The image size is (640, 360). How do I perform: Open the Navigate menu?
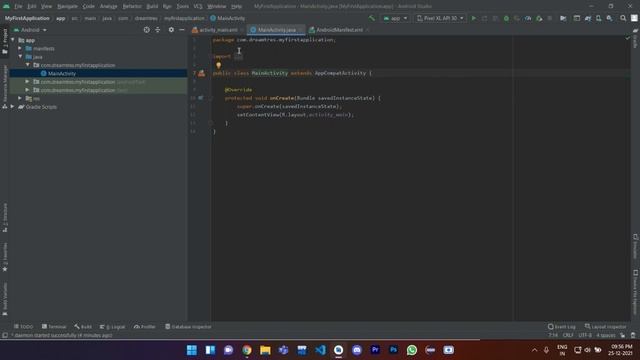pos(67,6)
